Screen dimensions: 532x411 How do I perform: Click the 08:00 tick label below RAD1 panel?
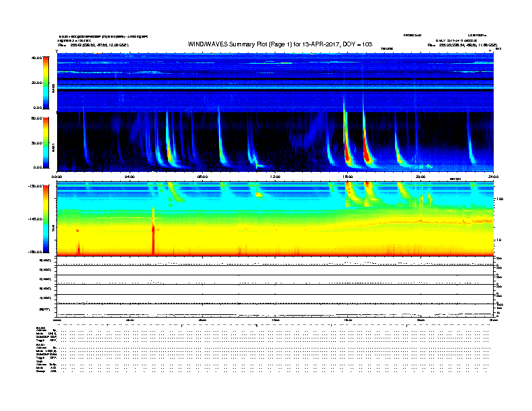pos(202,177)
